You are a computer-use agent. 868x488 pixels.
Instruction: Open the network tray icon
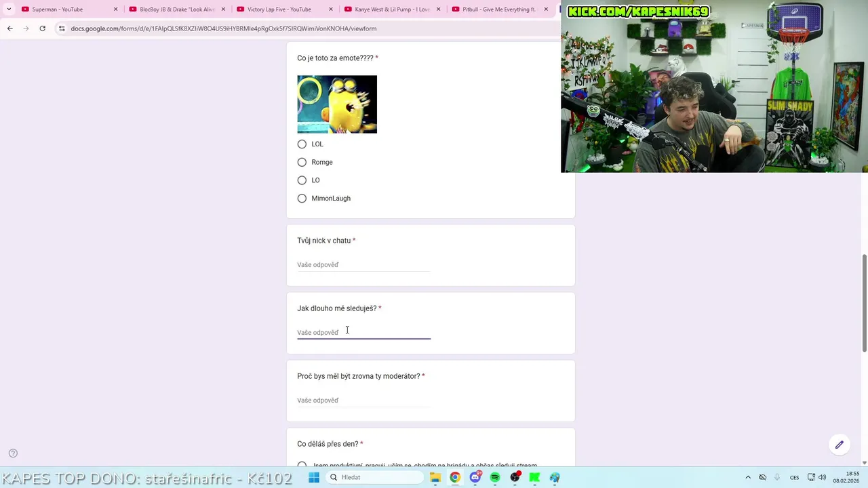(811, 477)
